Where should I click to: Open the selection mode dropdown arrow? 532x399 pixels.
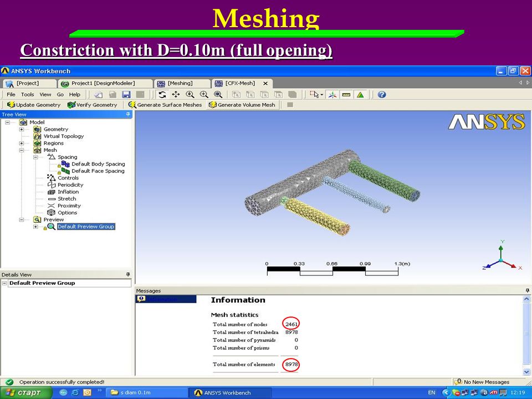coord(321,95)
